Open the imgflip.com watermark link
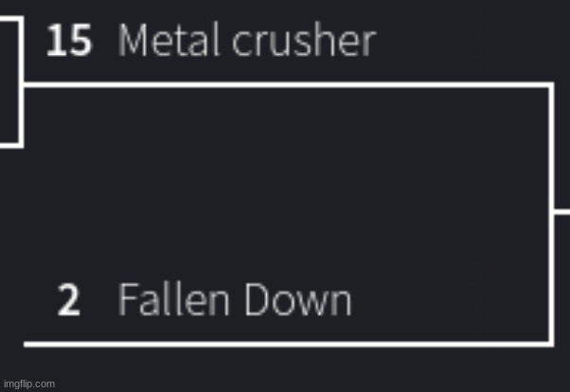The height and width of the screenshot is (392, 570). pos(29,383)
